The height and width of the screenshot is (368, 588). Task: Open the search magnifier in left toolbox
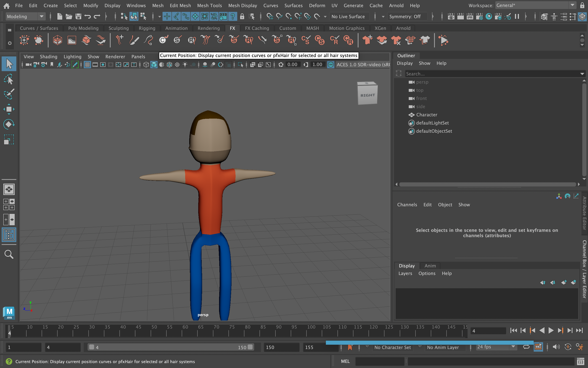(x=9, y=254)
